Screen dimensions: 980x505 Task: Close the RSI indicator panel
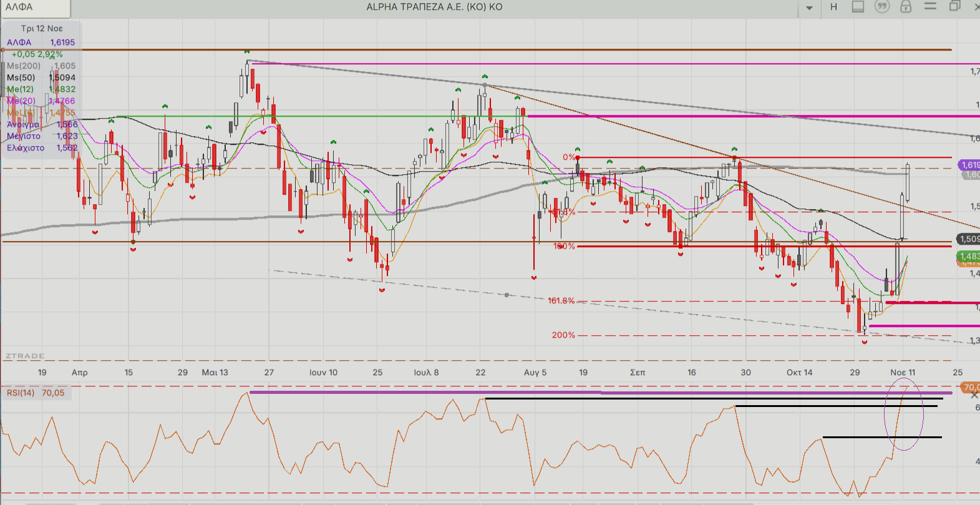974,395
